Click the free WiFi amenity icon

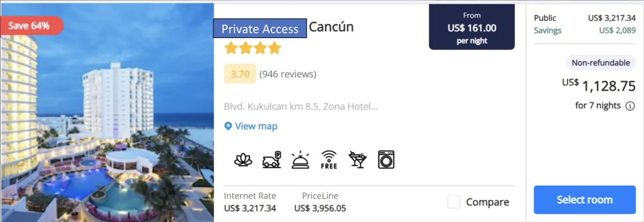(x=329, y=159)
